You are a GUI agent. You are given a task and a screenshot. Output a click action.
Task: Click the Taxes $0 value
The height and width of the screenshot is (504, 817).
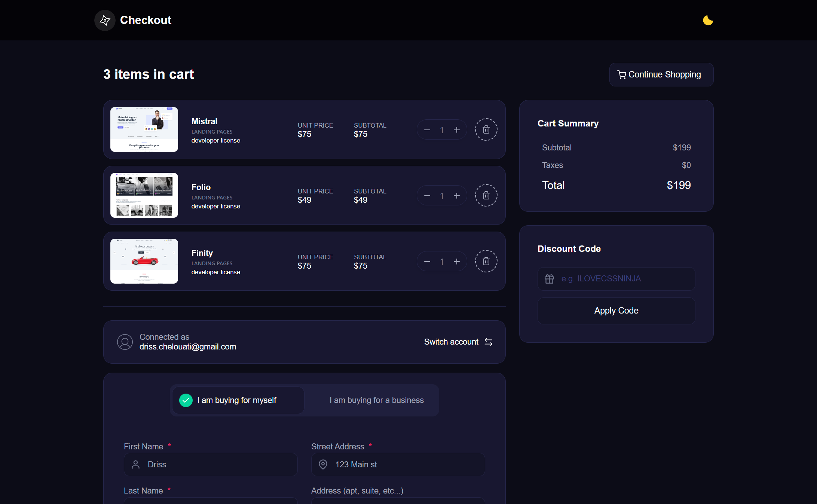pyautogui.click(x=686, y=165)
